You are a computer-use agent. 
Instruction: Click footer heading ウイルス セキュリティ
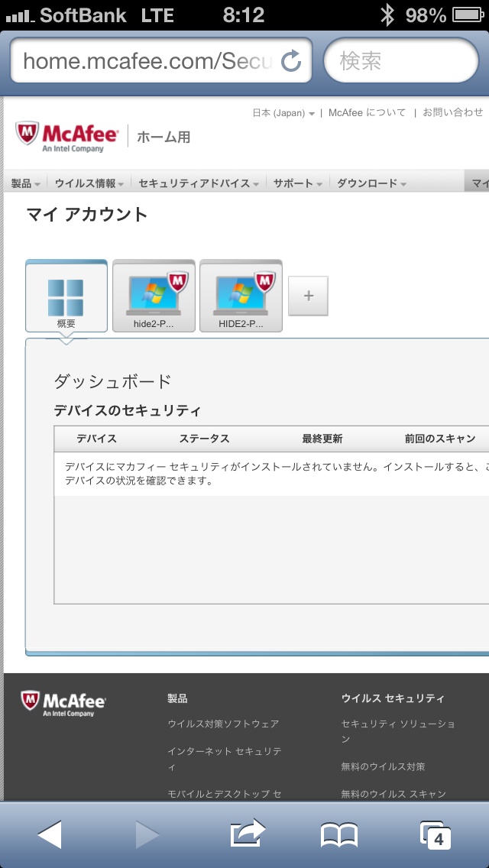tap(393, 698)
